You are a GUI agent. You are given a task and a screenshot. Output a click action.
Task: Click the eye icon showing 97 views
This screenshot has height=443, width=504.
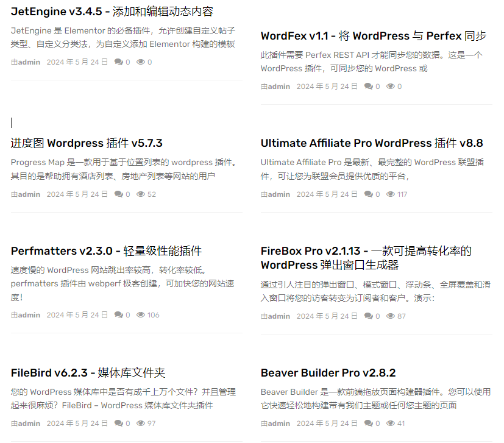tap(141, 423)
